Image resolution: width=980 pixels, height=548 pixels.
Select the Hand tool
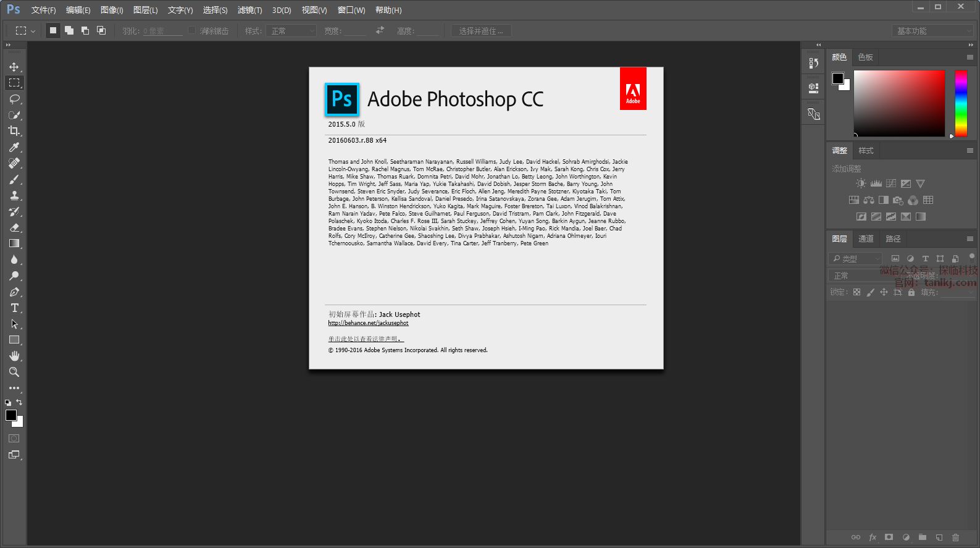point(14,356)
